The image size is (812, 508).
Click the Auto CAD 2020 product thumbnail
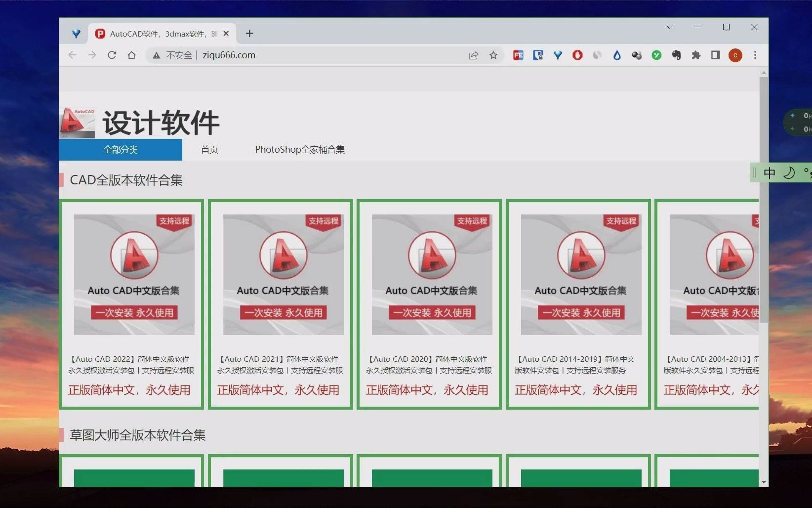(432, 275)
